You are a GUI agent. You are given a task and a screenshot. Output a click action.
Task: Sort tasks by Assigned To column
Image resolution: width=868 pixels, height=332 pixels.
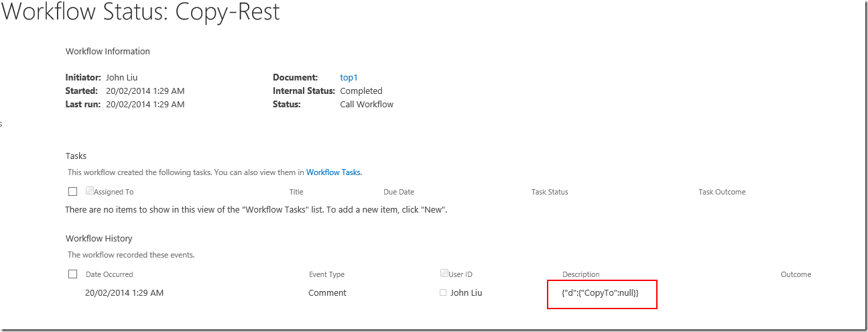(x=113, y=192)
